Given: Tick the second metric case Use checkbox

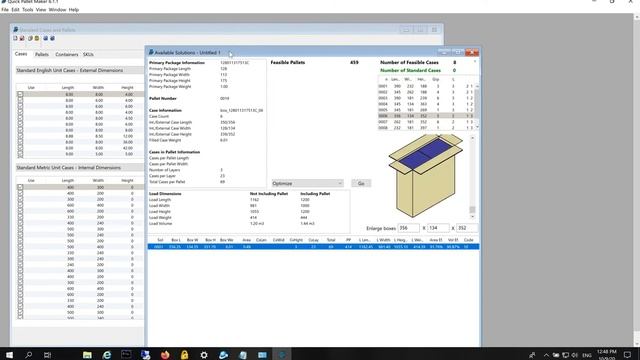Looking at the screenshot, I should (20, 193).
